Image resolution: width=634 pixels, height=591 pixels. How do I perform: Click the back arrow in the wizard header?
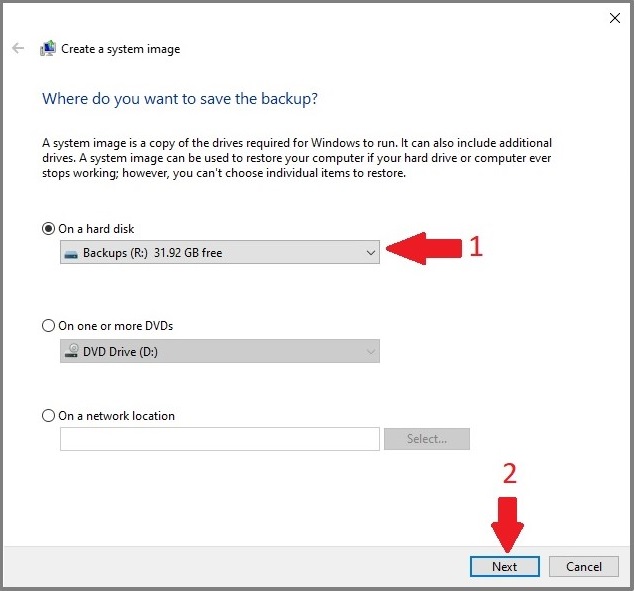click(x=18, y=48)
